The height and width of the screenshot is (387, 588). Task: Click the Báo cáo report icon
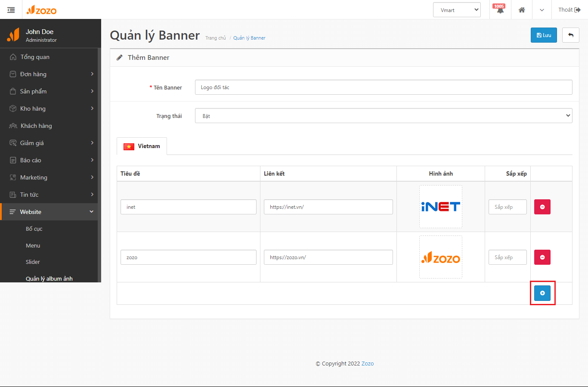point(13,160)
